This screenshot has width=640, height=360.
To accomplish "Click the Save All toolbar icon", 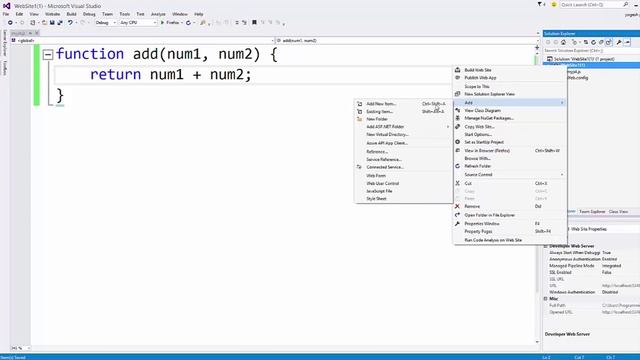I will point(60,23).
